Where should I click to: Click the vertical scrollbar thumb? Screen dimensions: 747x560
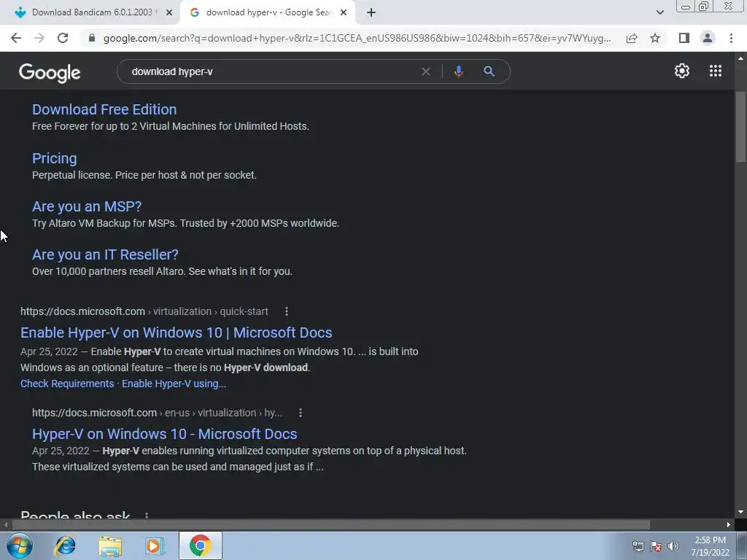coord(740,127)
